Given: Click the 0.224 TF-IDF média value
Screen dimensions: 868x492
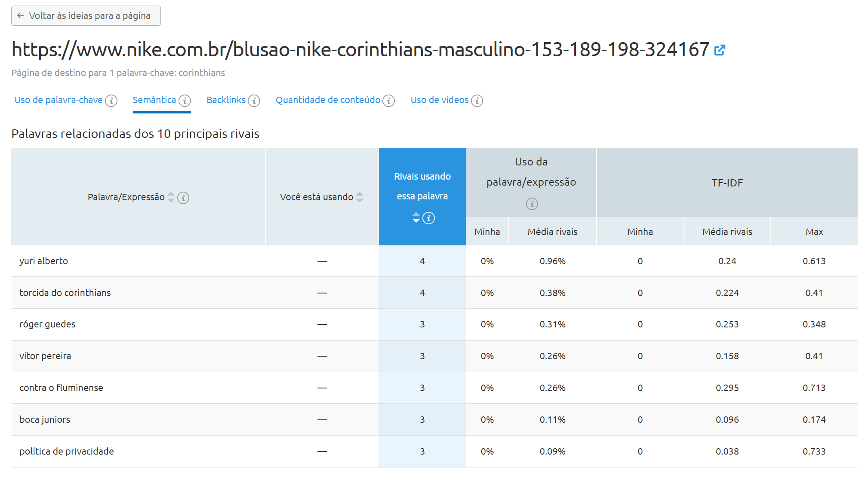Looking at the screenshot, I should pos(727,293).
